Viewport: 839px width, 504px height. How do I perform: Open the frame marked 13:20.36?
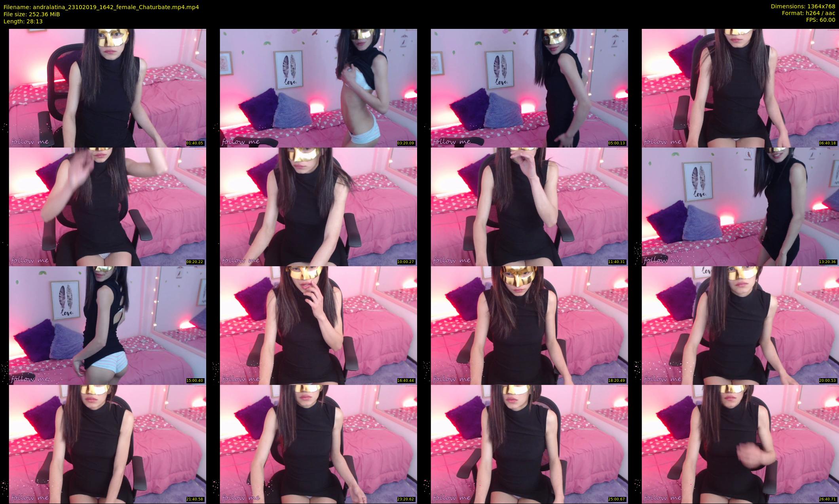click(x=740, y=207)
